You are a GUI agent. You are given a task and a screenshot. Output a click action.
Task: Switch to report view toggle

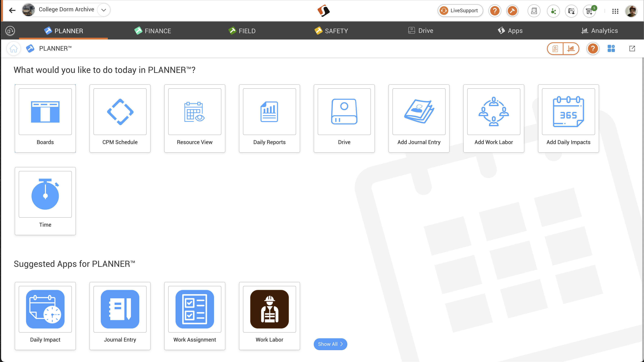pyautogui.click(x=555, y=48)
